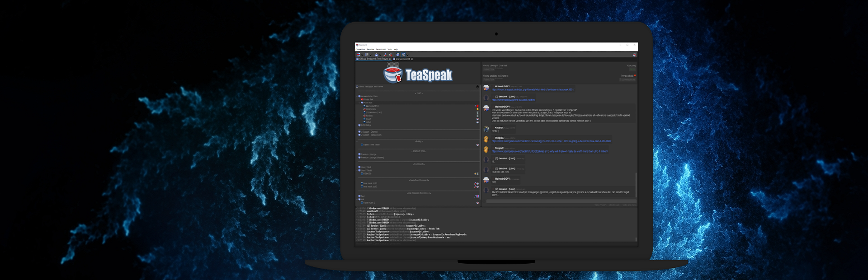Image resolution: width=868 pixels, height=280 pixels.
Task: Select the Away from Keyboard spacer channel
Action: coord(419,180)
